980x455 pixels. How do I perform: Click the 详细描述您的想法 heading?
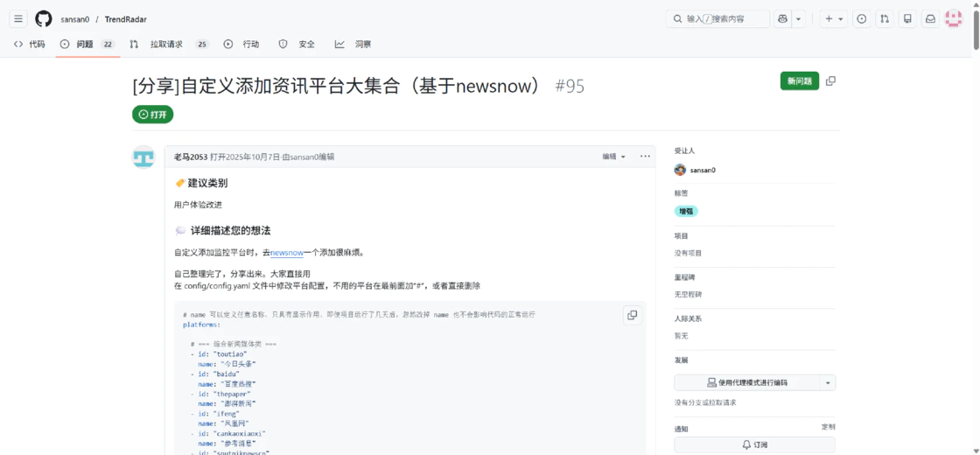[x=231, y=231]
